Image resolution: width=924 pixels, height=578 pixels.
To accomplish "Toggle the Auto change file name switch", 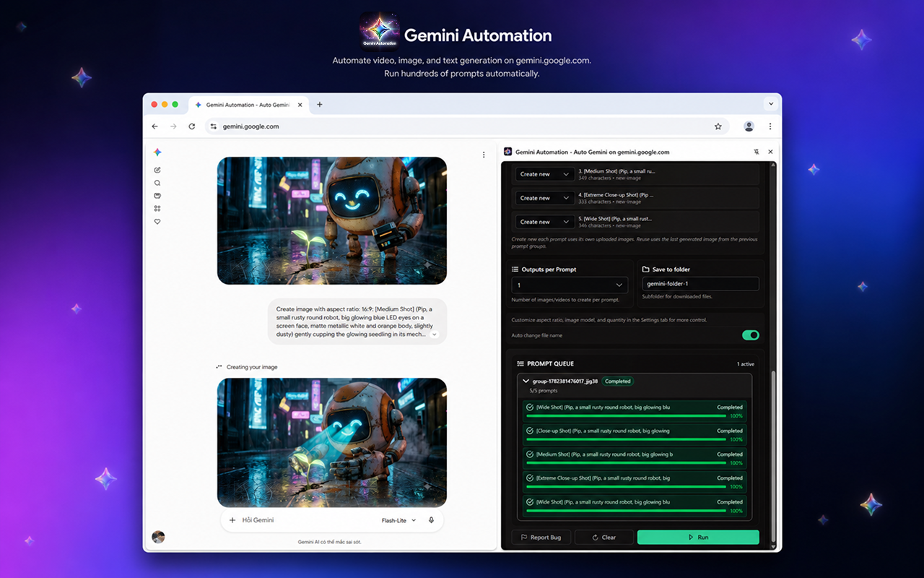I will pos(751,335).
